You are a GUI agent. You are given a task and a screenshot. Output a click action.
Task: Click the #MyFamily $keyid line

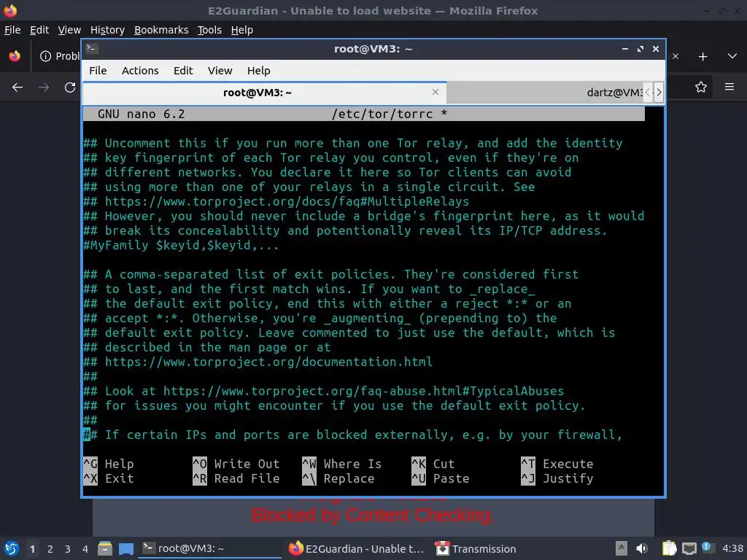pyautogui.click(x=181, y=245)
